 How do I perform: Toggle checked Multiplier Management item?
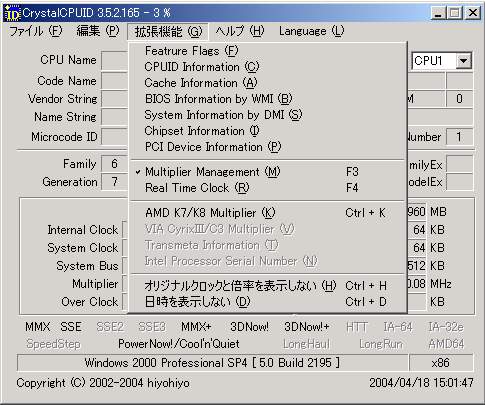267,172
